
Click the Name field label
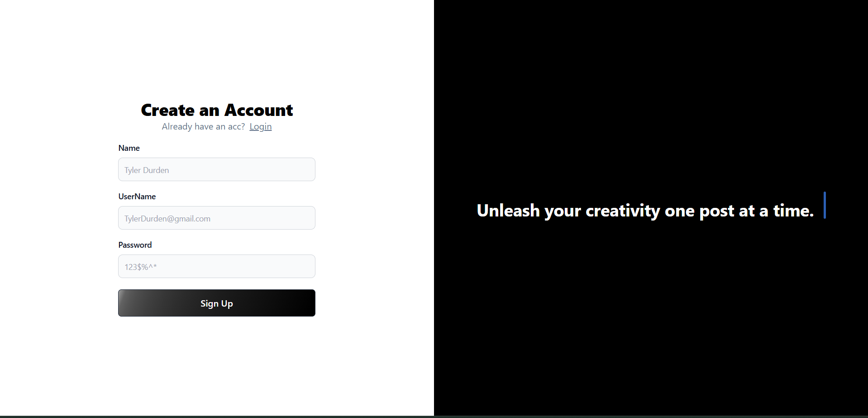(129, 148)
